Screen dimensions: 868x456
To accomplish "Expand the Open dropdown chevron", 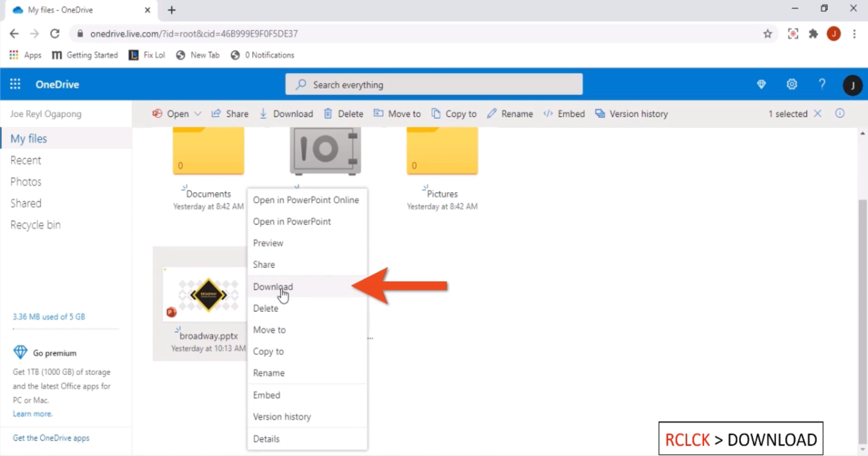I will click(198, 114).
